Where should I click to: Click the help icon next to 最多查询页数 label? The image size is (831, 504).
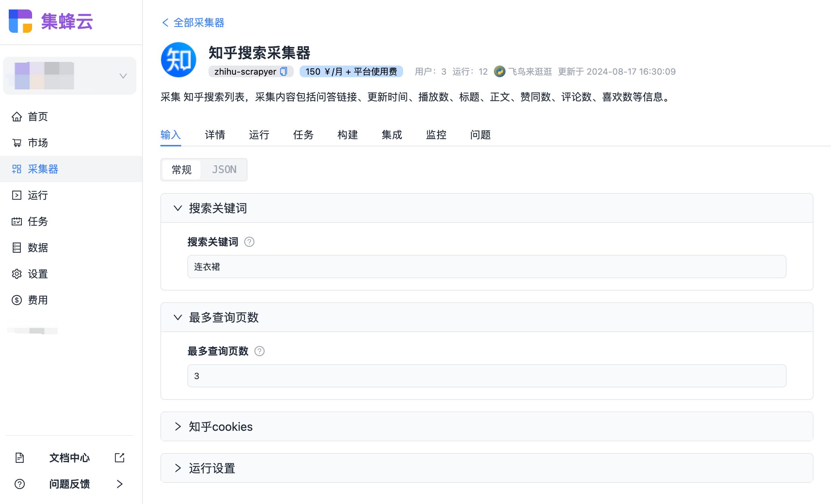pos(260,351)
